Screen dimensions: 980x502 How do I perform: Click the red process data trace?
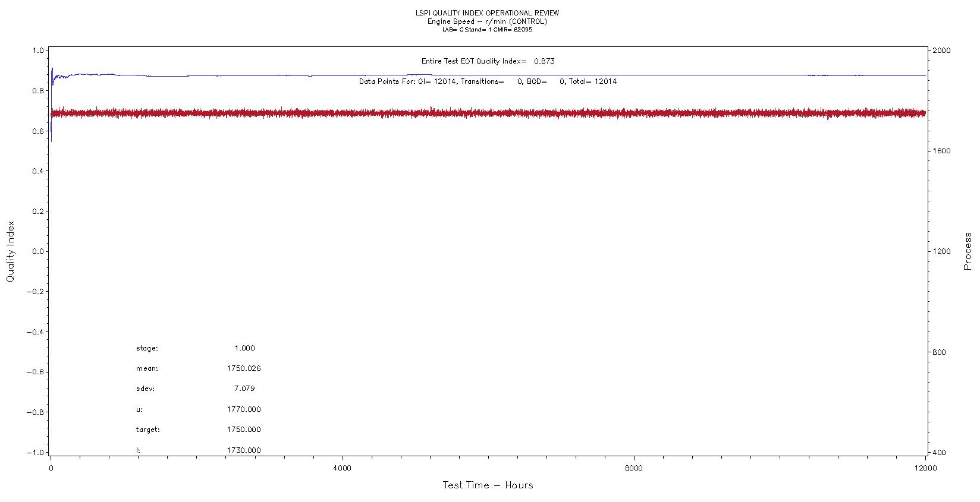click(488, 113)
